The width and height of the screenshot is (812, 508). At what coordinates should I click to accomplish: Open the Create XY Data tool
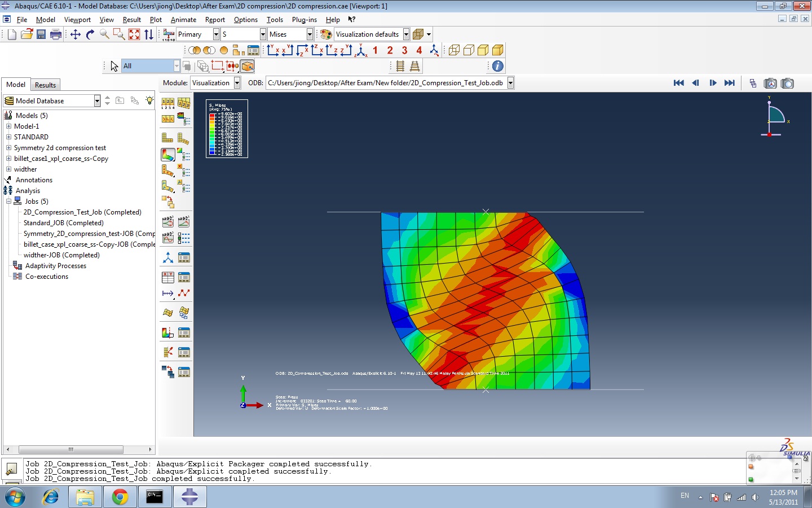[x=168, y=277]
